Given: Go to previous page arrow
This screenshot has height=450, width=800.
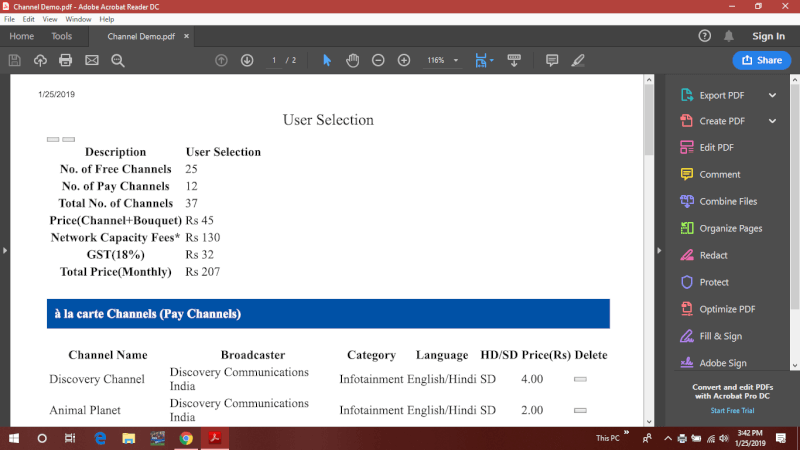Looking at the screenshot, I should (221, 60).
